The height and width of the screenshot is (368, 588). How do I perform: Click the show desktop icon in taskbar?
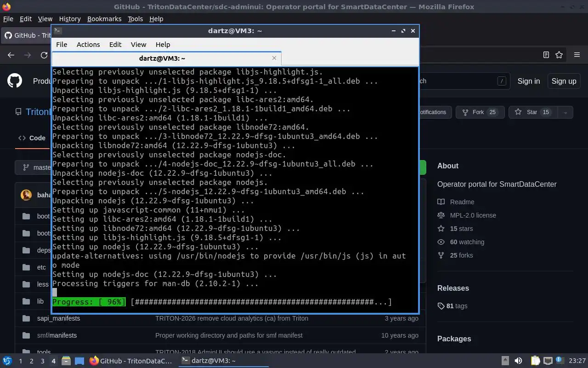coord(79,361)
